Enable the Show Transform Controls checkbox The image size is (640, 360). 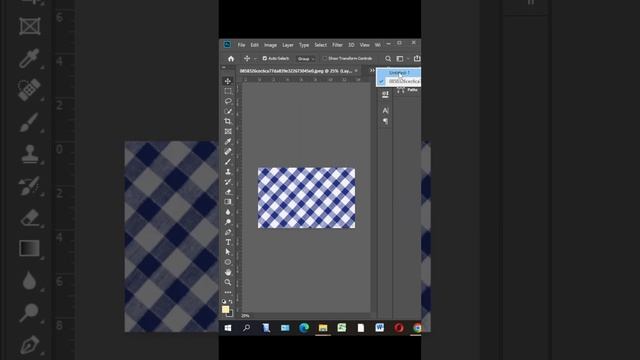pyautogui.click(x=325, y=58)
